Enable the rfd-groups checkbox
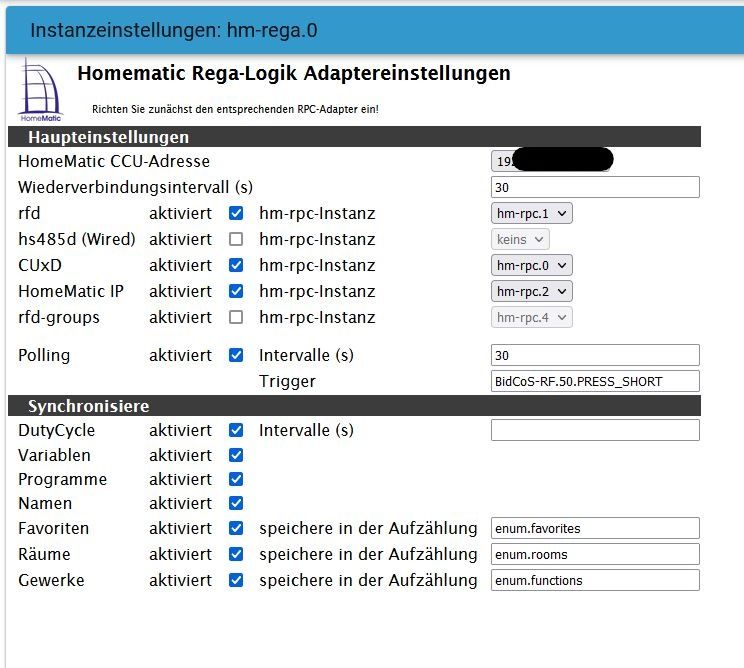This screenshot has height=668, width=744. (236, 317)
